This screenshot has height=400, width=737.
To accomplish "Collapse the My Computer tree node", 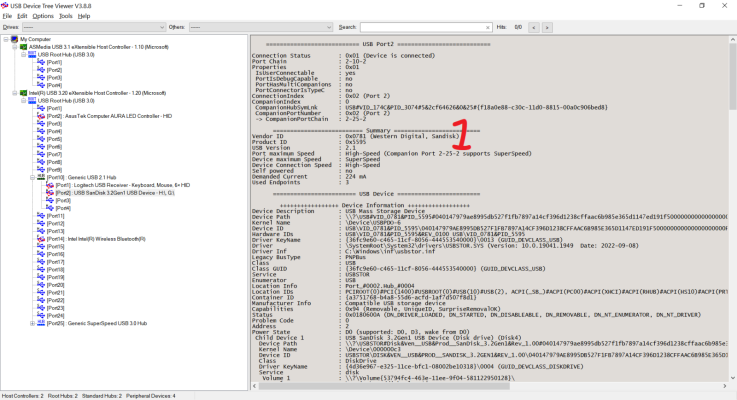I will [x=6, y=39].
